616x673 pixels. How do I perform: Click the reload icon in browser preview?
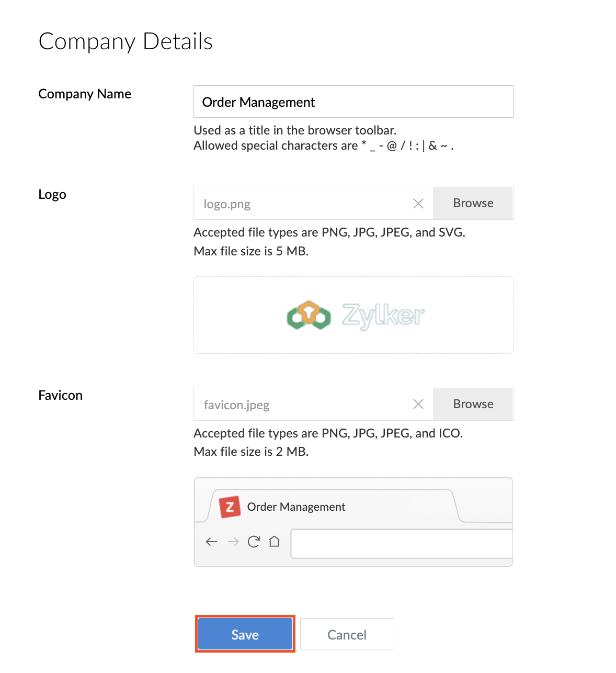(x=254, y=542)
